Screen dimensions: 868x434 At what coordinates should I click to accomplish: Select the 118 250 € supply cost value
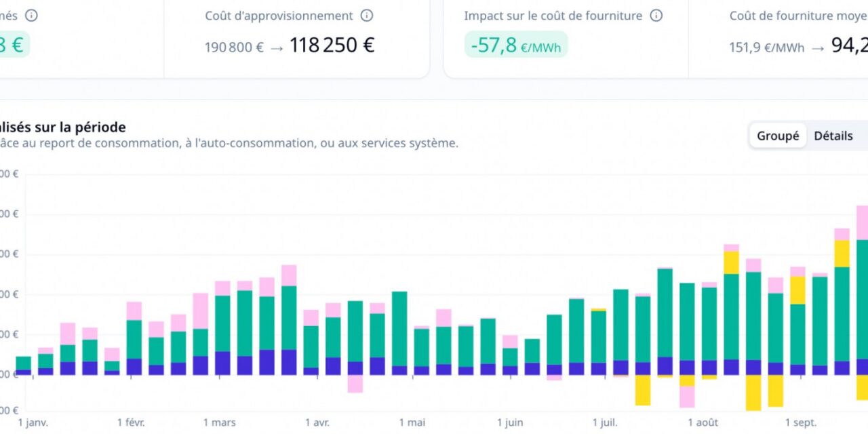click(x=332, y=45)
